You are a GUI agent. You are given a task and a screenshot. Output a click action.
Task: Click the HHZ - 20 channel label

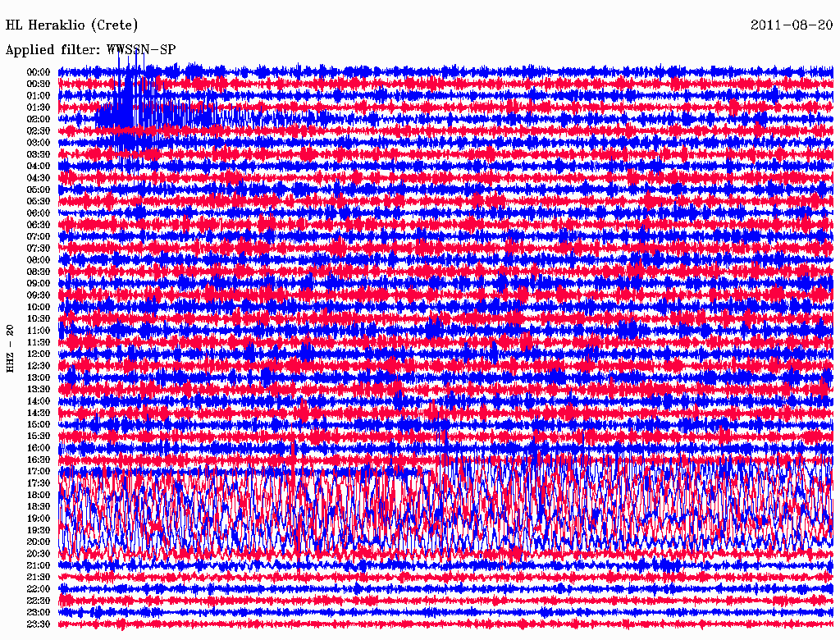[x=10, y=348]
